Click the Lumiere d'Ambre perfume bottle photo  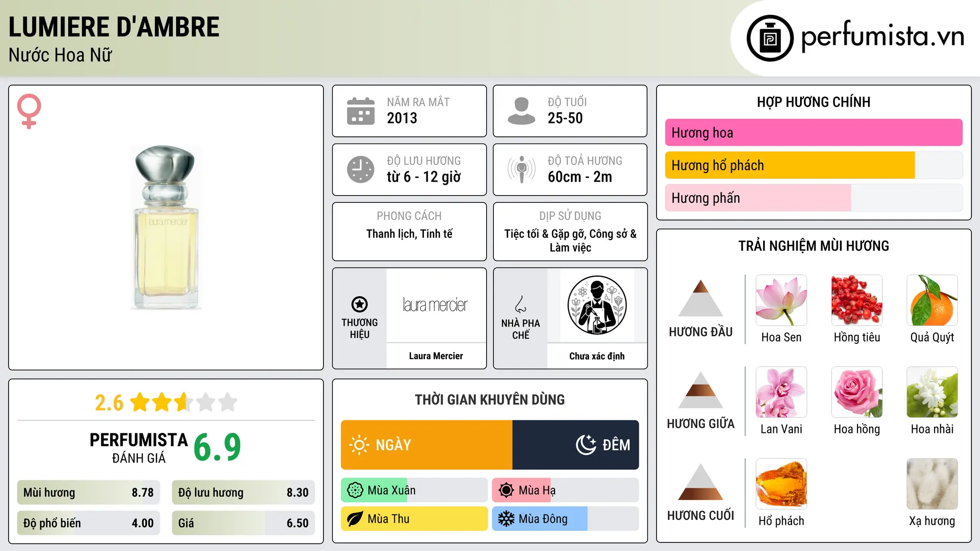point(166,228)
